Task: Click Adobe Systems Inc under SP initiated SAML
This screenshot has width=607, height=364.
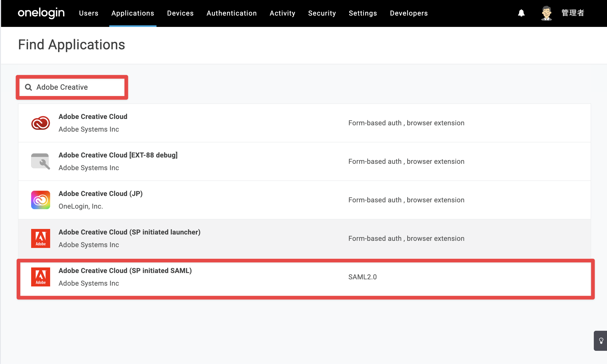Action: (89, 283)
